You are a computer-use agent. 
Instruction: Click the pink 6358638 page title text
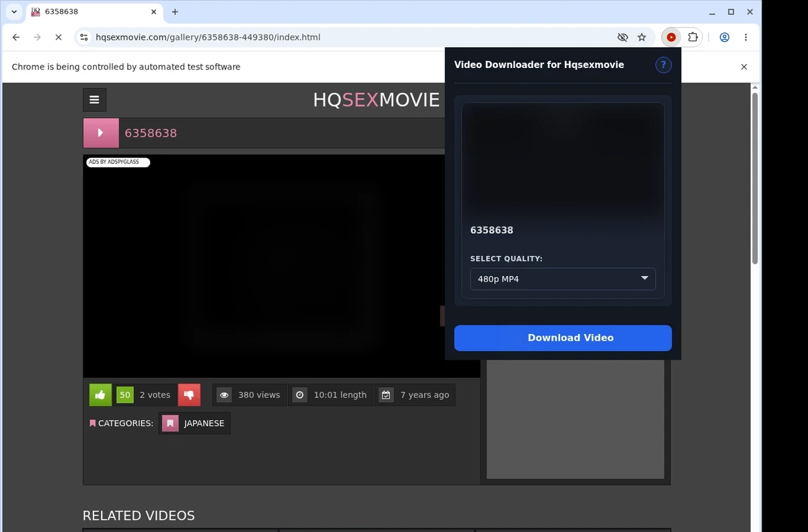click(x=151, y=133)
